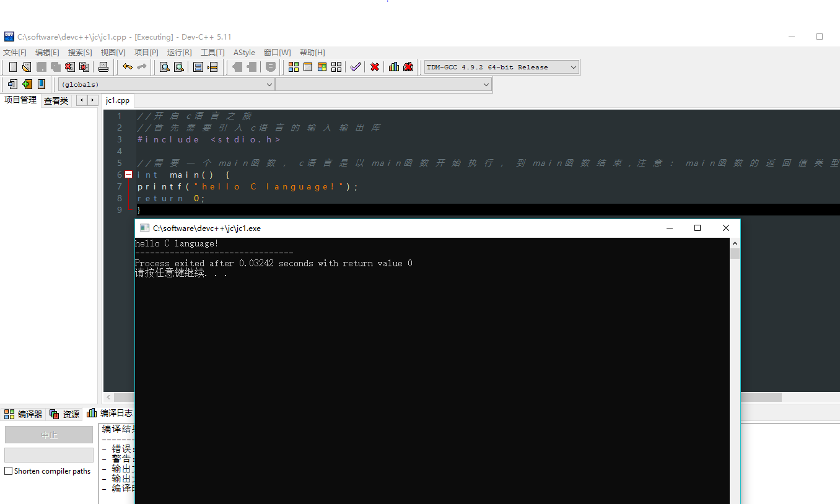Screen dimensions: 840x504
Task: Open the 文件[F] menu
Action: click(15, 53)
